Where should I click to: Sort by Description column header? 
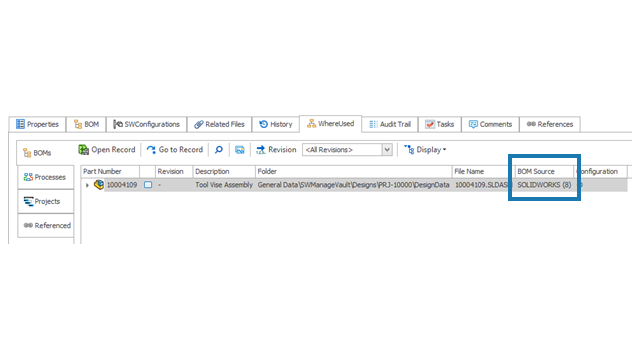pyautogui.click(x=224, y=171)
